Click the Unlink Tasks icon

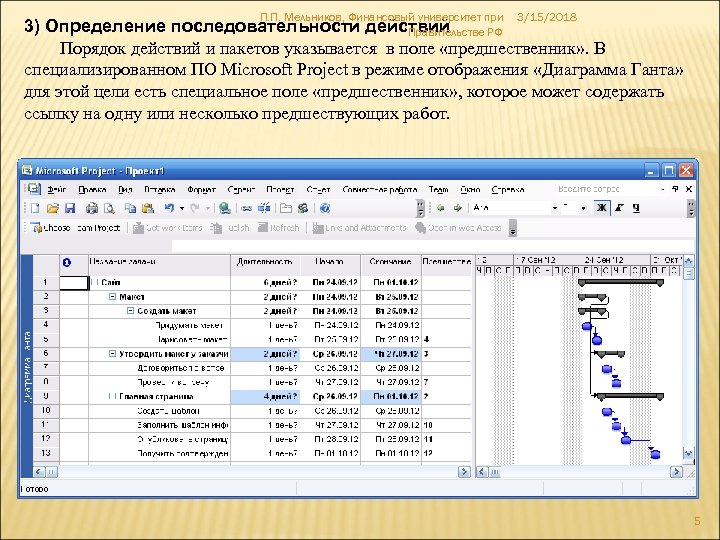pyautogui.click(x=264, y=208)
